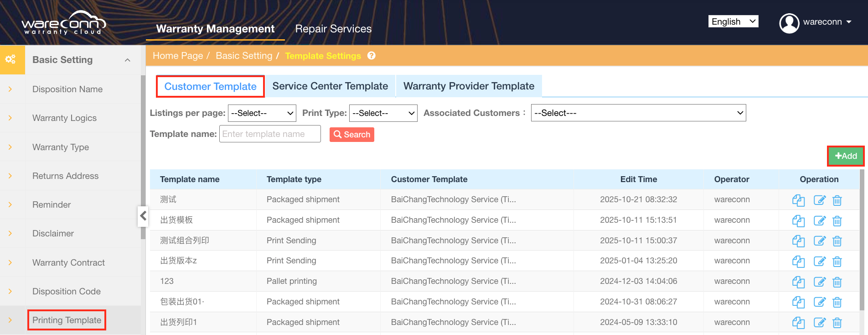The image size is (868, 335).
Task: Open the help icon beside Template Settings
Action: click(x=372, y=56)
